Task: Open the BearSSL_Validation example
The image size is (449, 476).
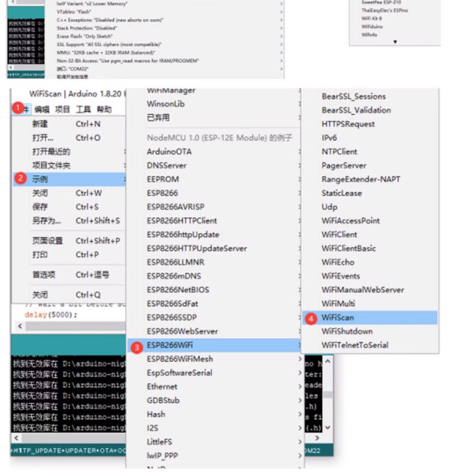Action: point(370,110)
